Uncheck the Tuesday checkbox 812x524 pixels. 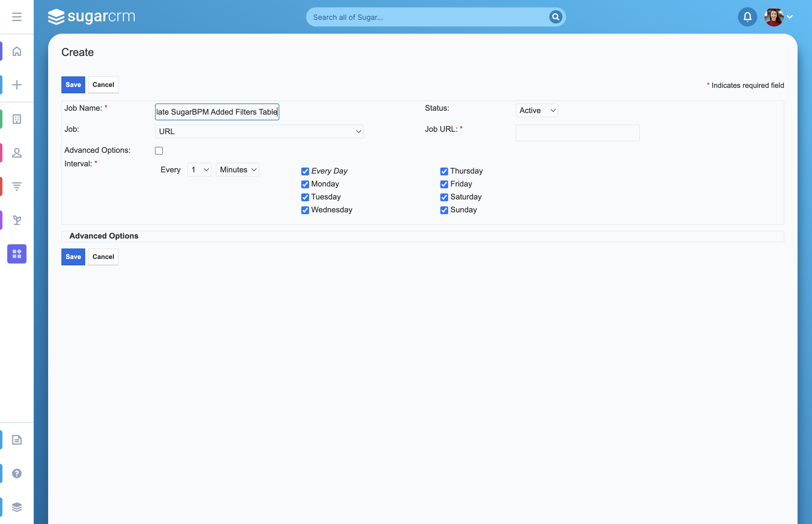point(305,197)
